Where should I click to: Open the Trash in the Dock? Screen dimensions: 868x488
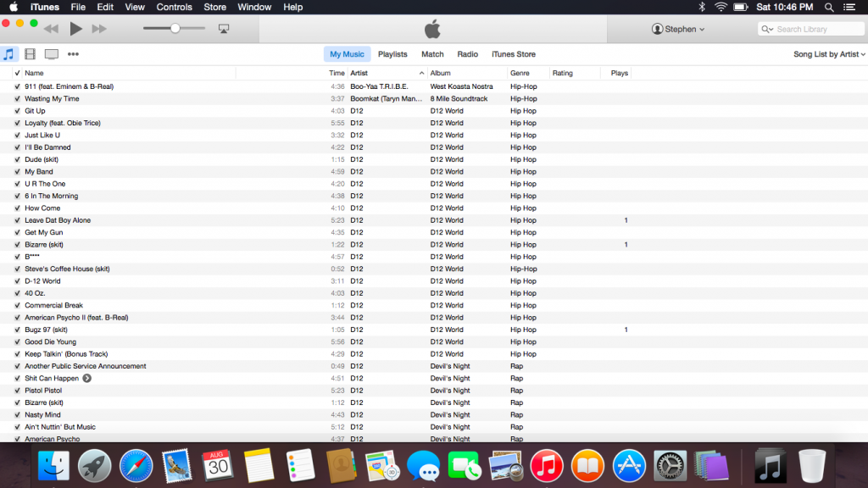(811, 466)
